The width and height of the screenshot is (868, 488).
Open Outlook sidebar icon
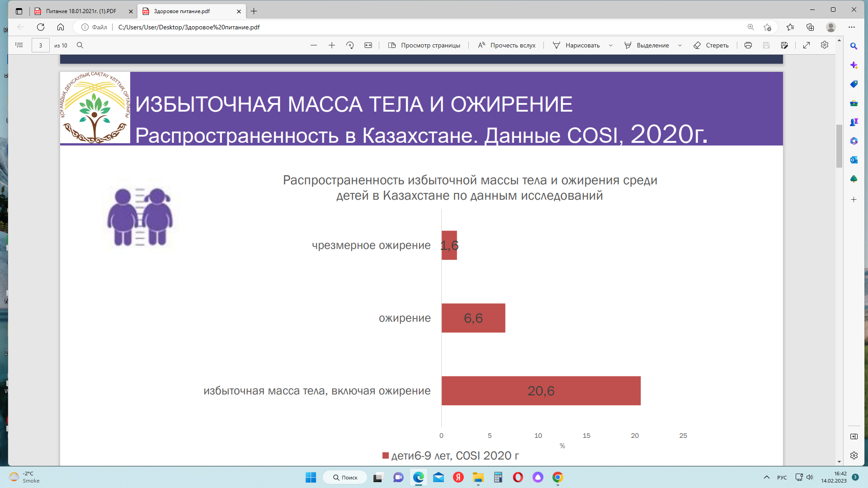click(x=854, y=160)
